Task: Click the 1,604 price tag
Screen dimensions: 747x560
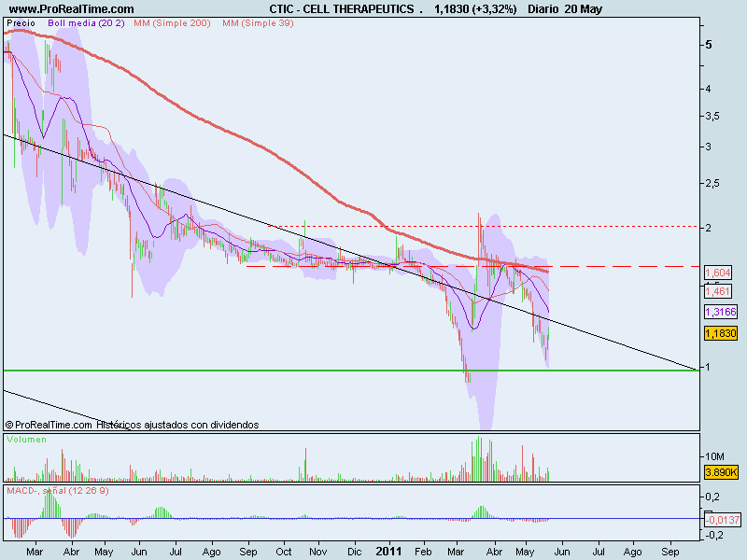Action: click(x=718, y=273)
